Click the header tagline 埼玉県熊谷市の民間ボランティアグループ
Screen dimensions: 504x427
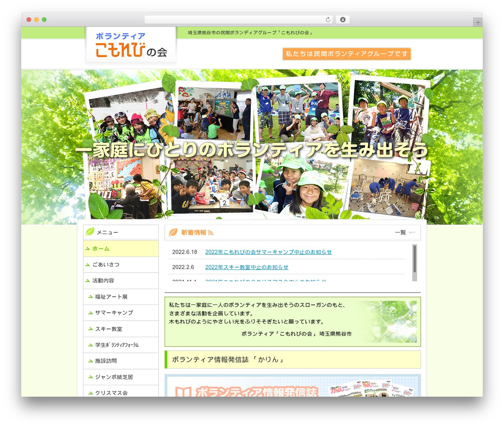(x=250, y=33)
